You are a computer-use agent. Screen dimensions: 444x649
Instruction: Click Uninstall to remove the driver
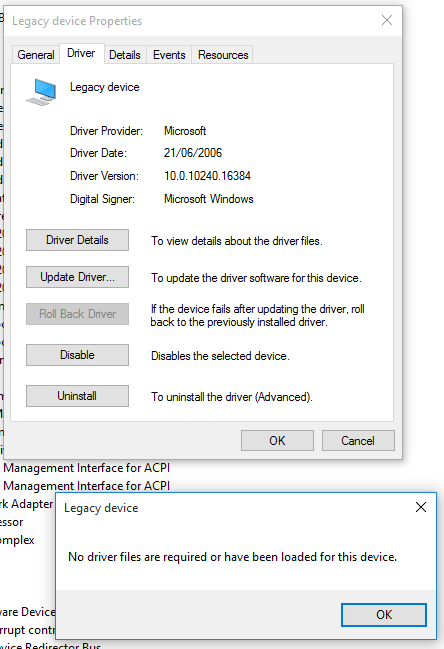77,396
